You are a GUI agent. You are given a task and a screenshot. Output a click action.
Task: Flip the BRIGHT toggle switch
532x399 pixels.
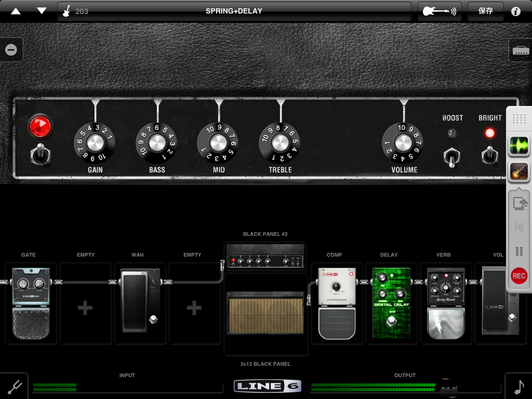tap(489, 155)
